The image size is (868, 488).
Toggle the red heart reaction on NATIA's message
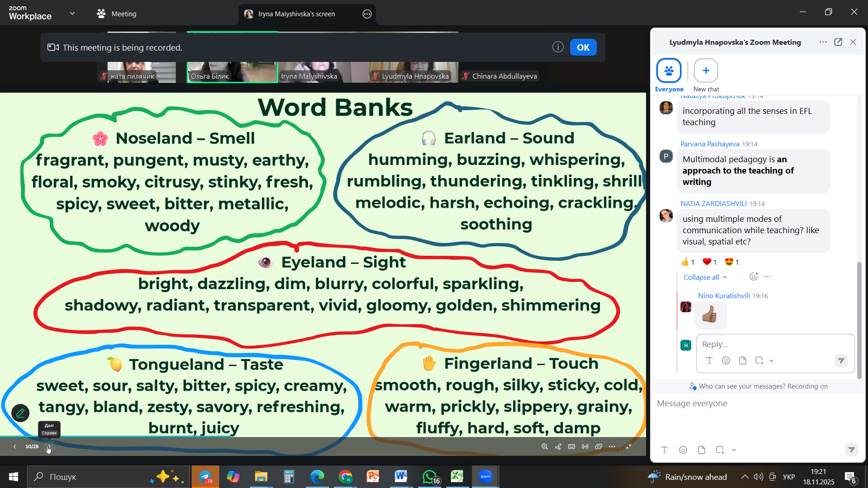(x=709, y=262)
